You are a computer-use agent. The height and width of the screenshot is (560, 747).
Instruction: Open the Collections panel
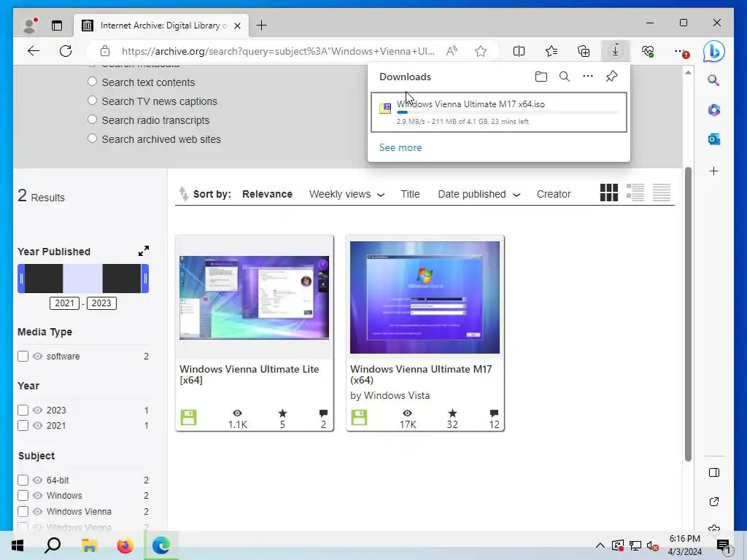(584, 51)
